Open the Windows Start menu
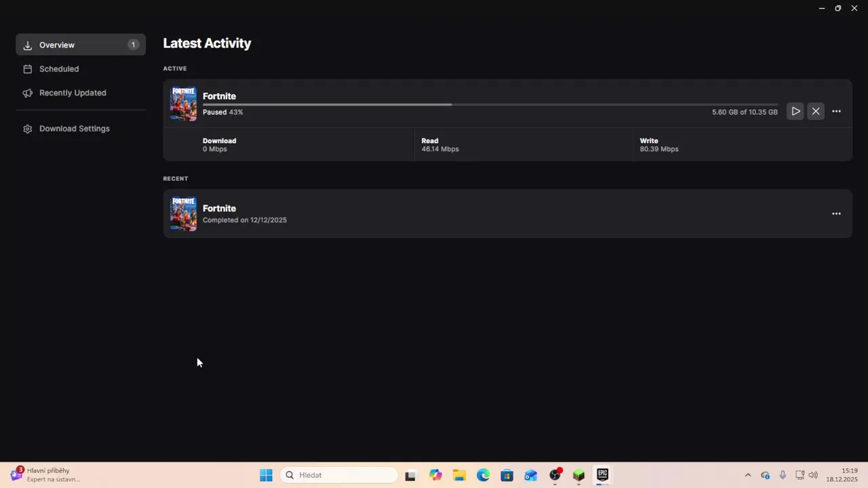868x488 pixels. click(x=266, y=475)
